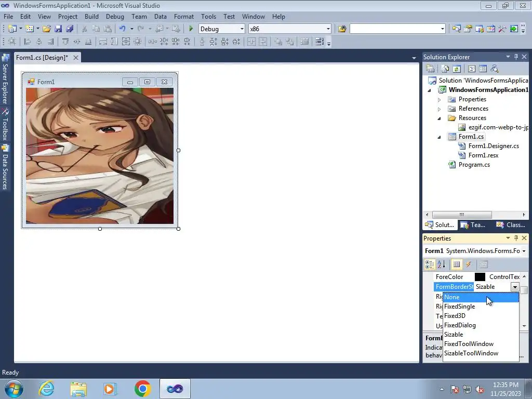Open Google Chrome from the taskbar
Viewport: 532px width, 399px height.
point(142,389)
